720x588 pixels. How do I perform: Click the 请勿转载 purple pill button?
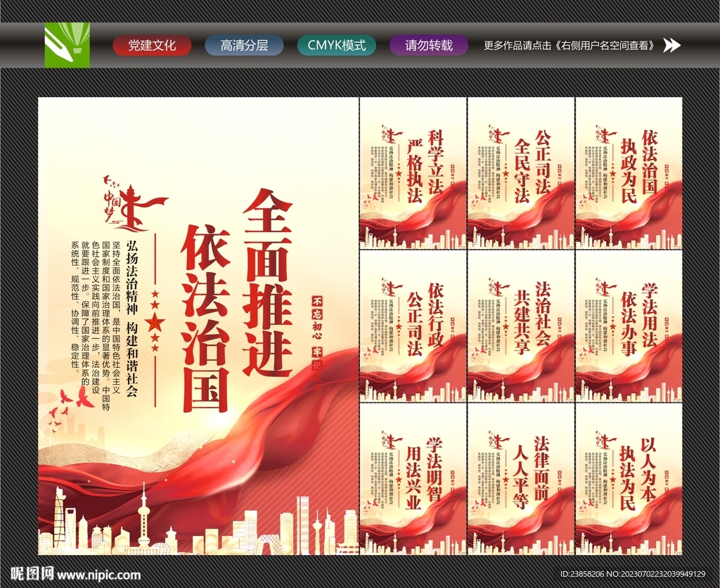(x=429, y=46)
